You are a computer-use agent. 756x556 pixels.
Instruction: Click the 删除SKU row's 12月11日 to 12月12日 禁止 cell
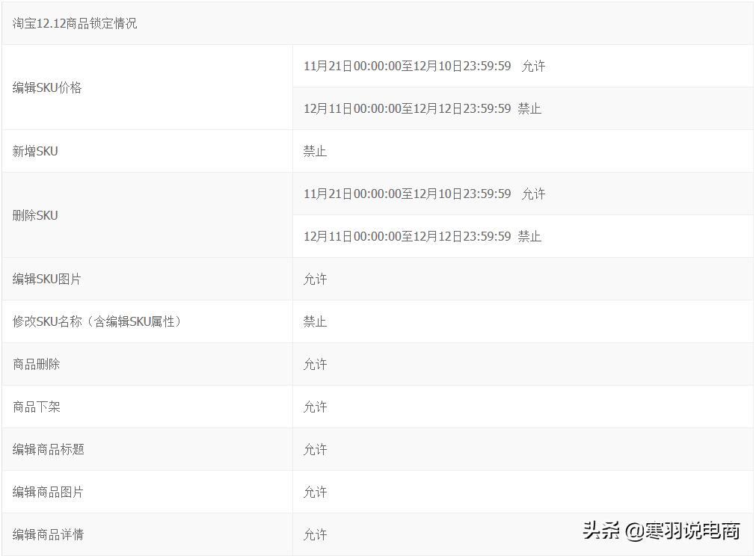523,236
